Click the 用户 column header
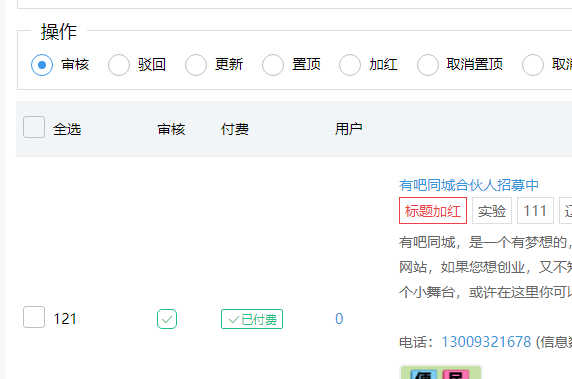 [x=348, y=129]
